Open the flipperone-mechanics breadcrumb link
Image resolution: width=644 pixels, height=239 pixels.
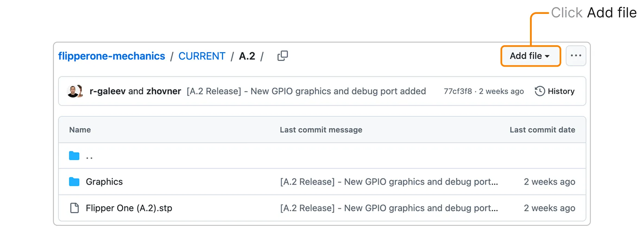click(x=112, y=56)
